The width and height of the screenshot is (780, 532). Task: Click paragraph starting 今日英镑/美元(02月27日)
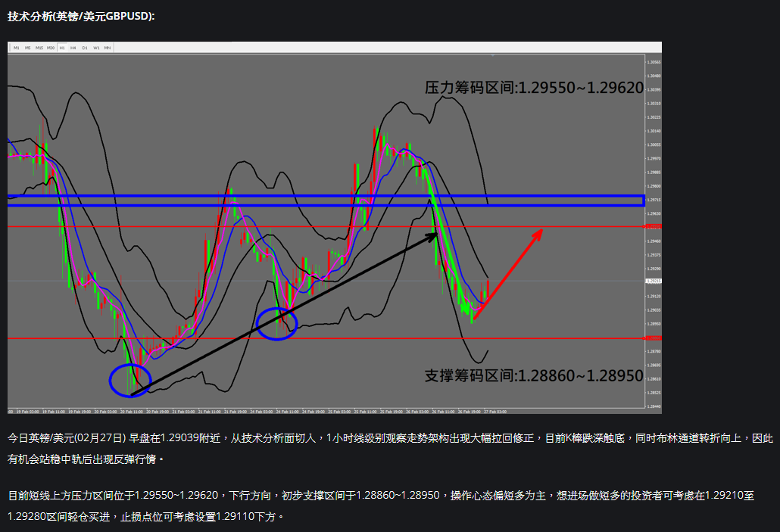tap(390, 449)
